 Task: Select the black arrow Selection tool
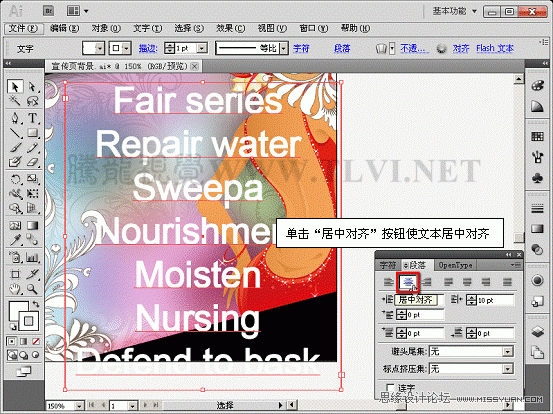pos(15,86)
